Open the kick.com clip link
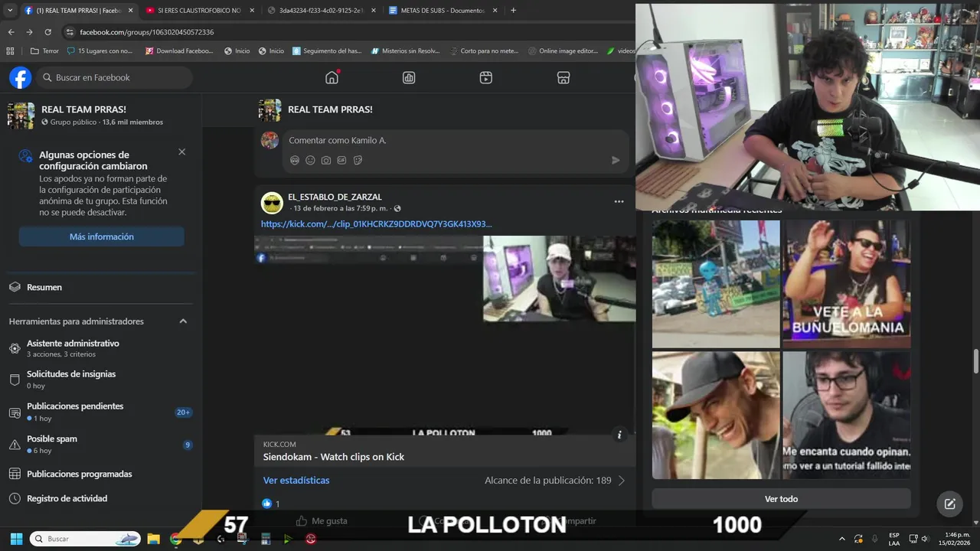This screenshot has width=980, height=551. 376,224
